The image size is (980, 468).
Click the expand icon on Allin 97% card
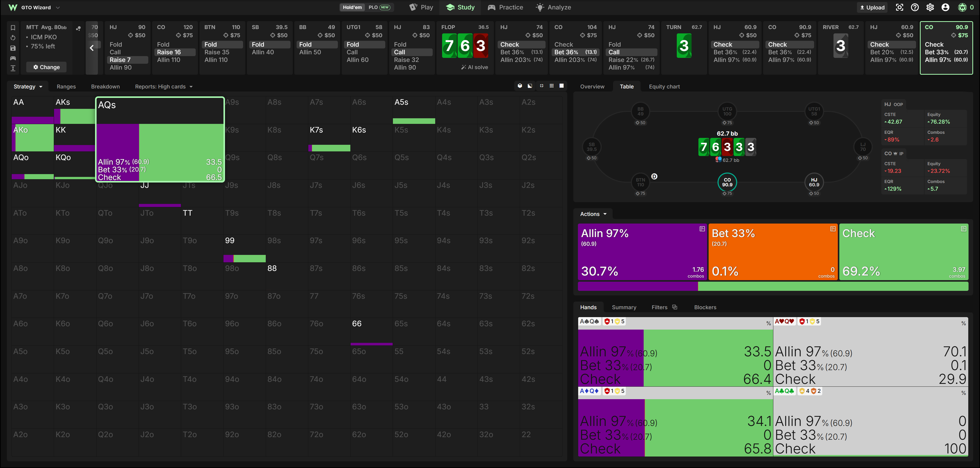(x=702, y=229)
